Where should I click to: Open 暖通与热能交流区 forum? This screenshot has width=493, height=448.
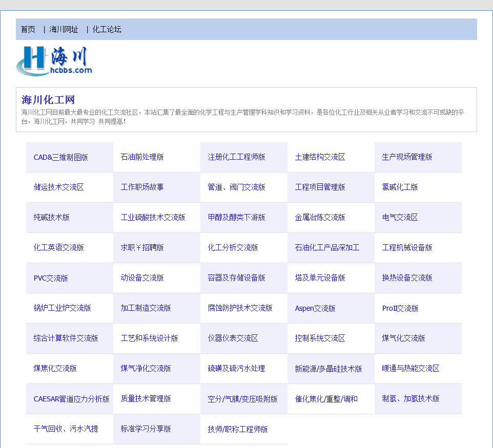[410, 368]
